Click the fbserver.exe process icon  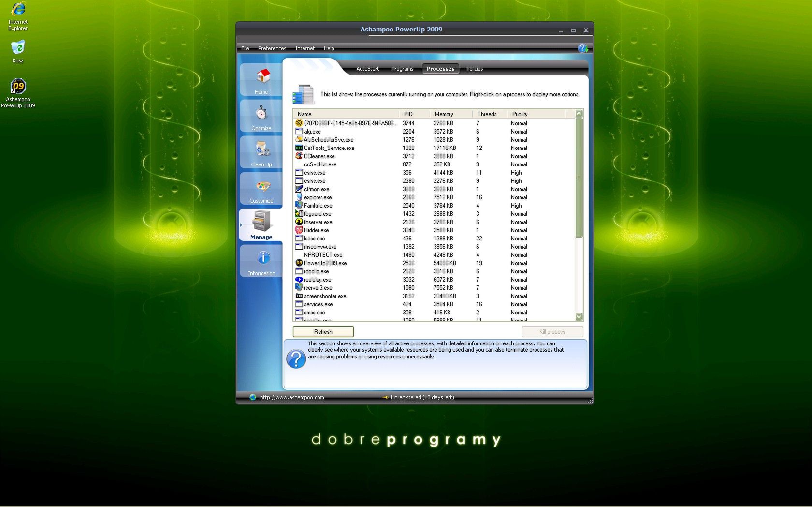[299, 222]
